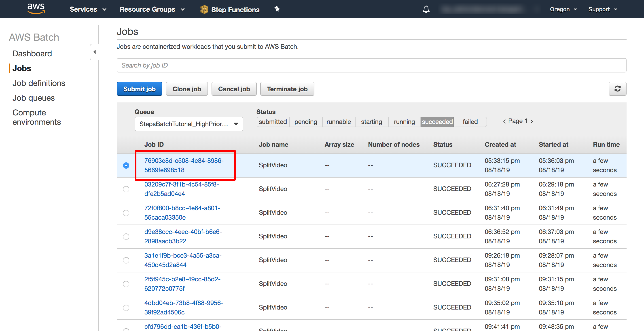Click the AWS logo
The width and height of the screenshot is (644, 331).
(36, 9)
